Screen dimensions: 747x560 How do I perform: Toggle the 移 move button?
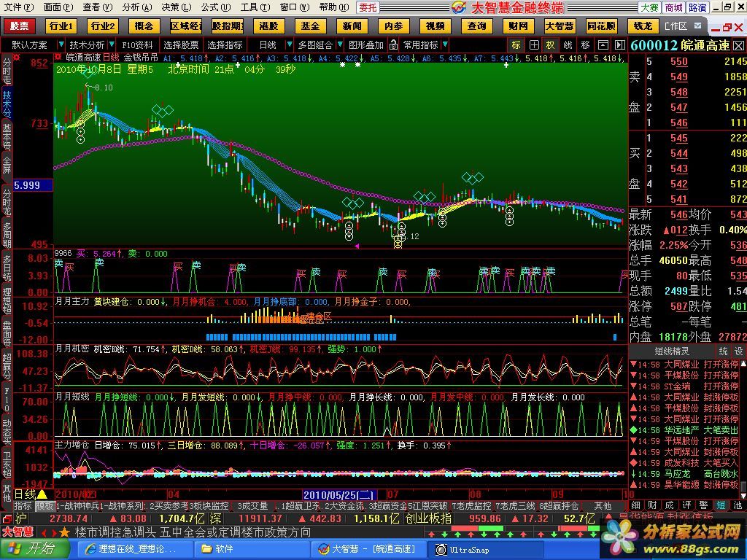pos(585,44)
